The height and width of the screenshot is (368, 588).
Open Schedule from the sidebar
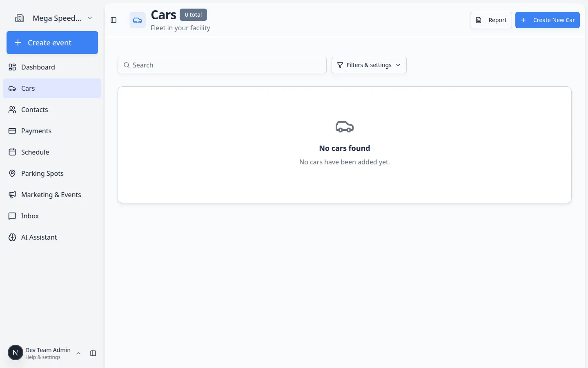click(52, 152)
